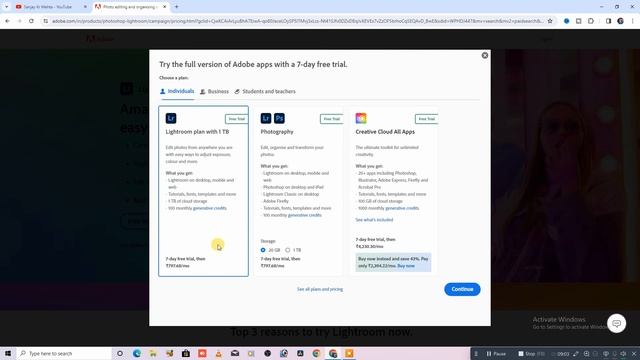This screenshot has width=640, height=360.
Task: Select the Photography plan heading
Action: [277, 132]
